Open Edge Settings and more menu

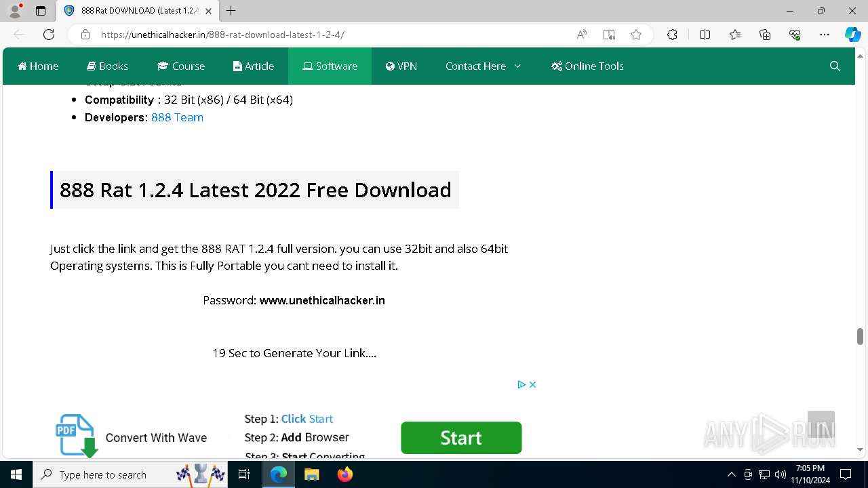point(825,35)
